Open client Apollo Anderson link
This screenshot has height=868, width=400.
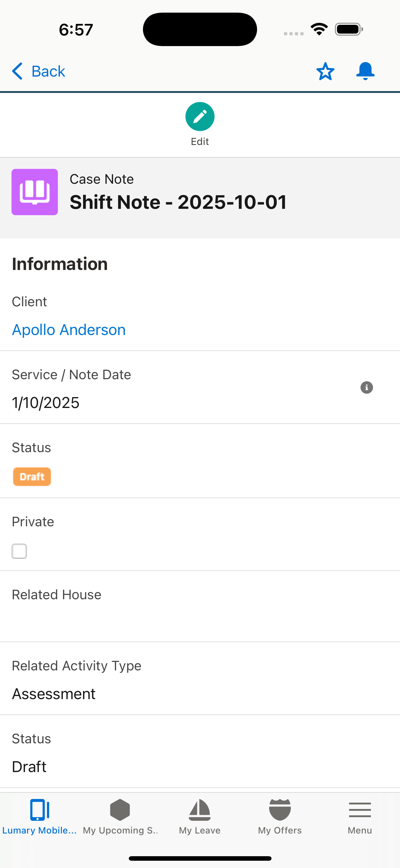point(69,330)
